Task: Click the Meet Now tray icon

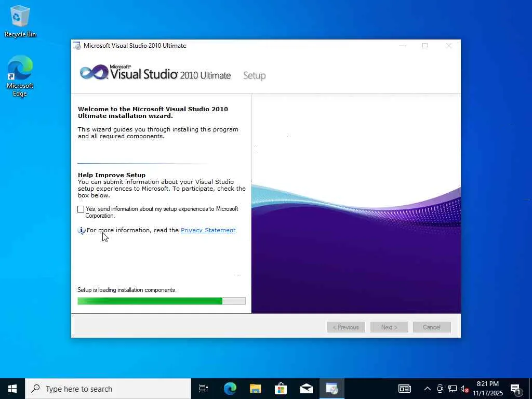Action: [x=440, y=389]
